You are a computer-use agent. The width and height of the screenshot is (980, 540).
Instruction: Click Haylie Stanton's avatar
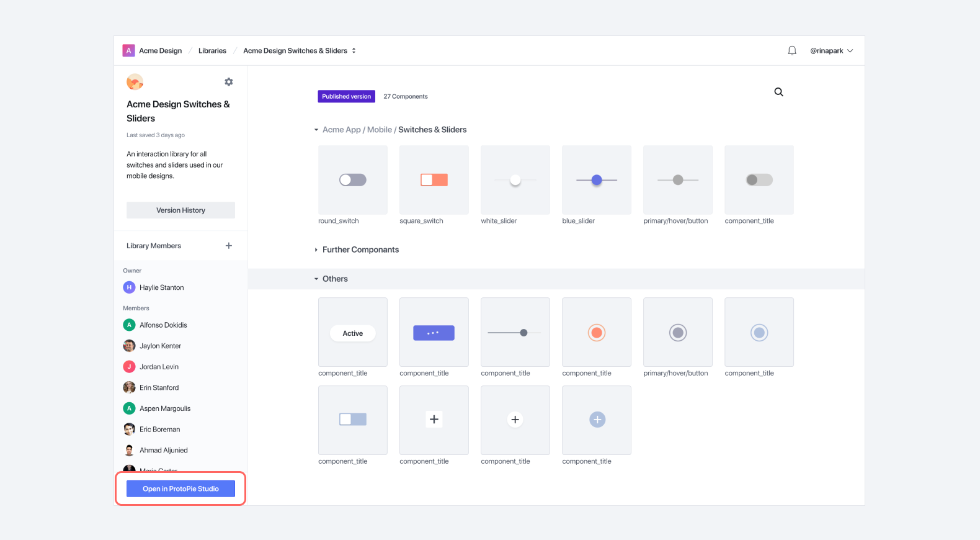coord(129,287)
